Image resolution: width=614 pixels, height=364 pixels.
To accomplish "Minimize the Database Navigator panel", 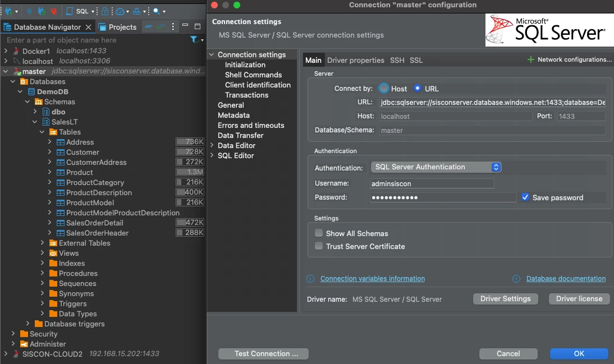I will [185, 25].
